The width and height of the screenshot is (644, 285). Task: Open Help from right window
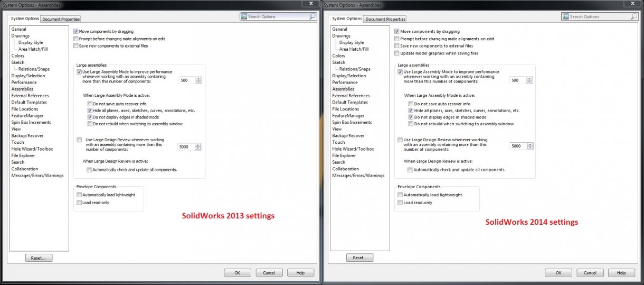coord(622,273)
